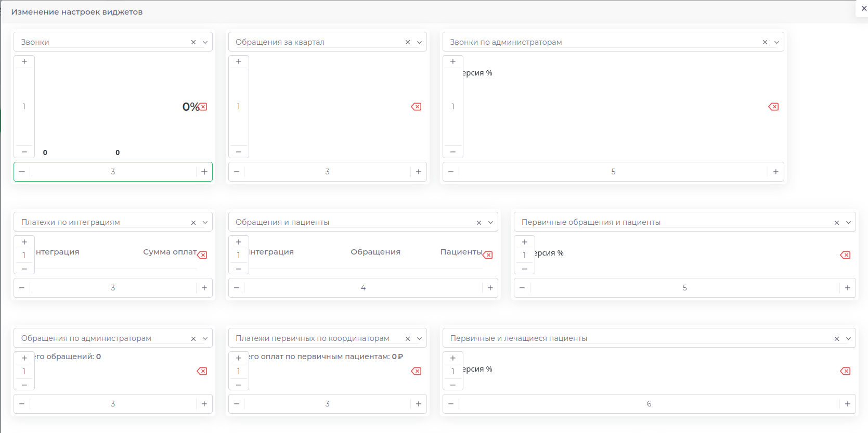Expand the Обращения за квартал dropdown
The image size is (868, 433).
419,42
